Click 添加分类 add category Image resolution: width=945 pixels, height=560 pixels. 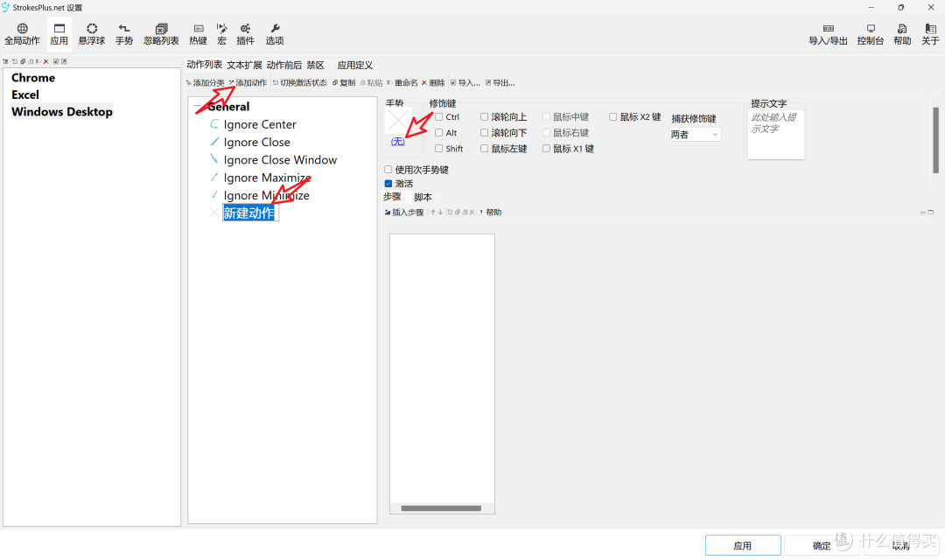[x=206, y=82]
